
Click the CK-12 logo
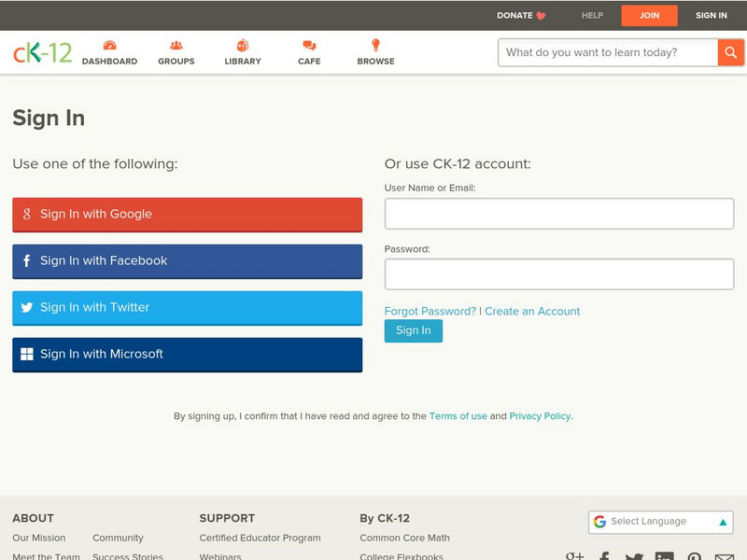coord(42,52)
